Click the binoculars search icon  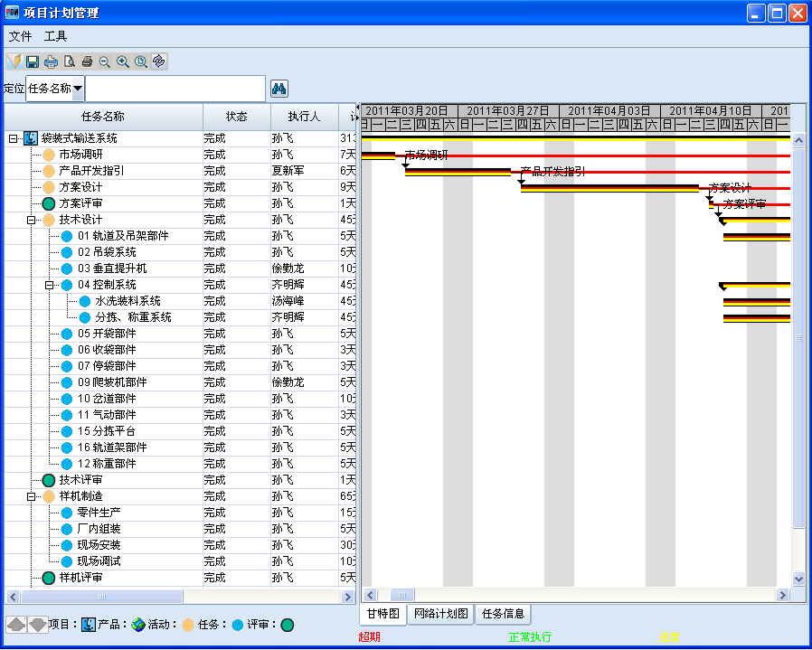(x=279, y=89)
